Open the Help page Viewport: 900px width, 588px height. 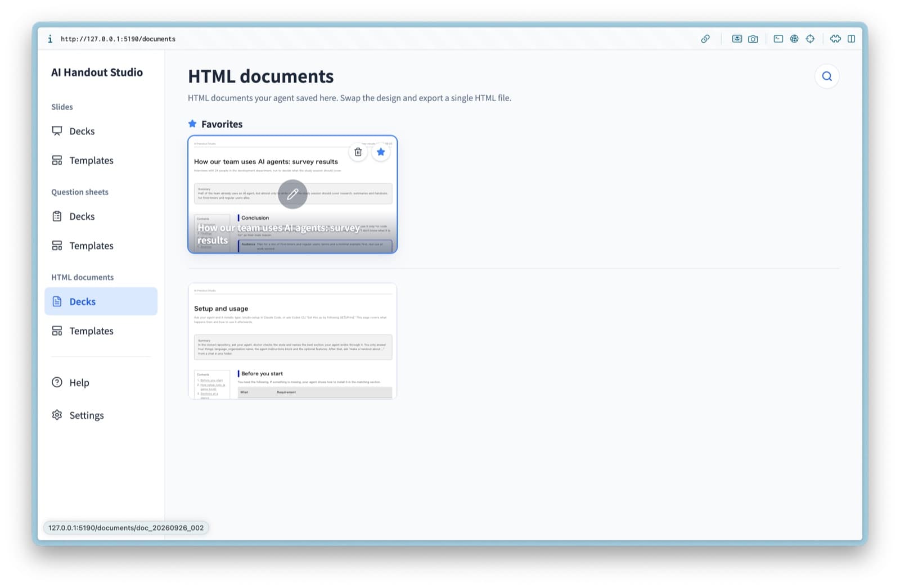pyautogui.click(x=101, y=382)
